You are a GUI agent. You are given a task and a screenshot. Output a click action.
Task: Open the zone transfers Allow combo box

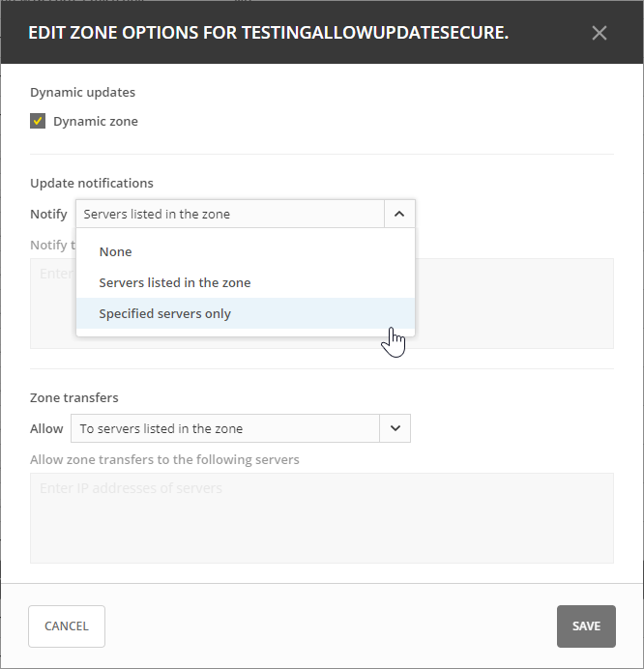(x=227, y=428)
